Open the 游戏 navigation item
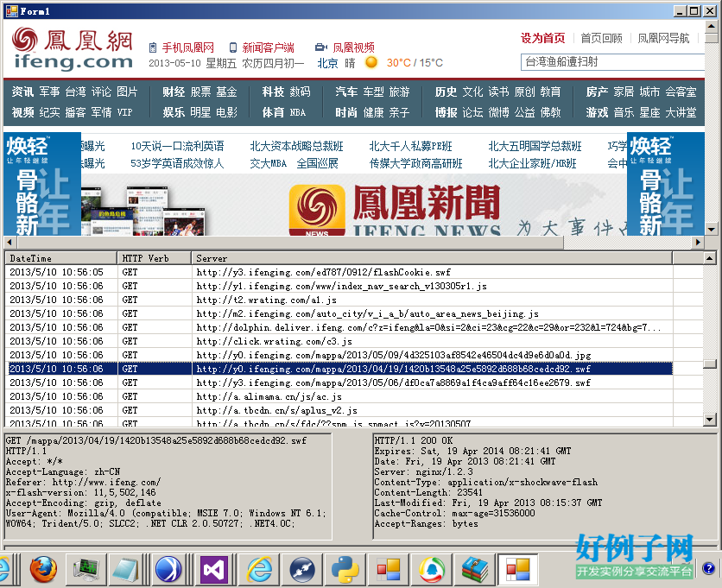 pyautogui.click(x=598, y=112)
